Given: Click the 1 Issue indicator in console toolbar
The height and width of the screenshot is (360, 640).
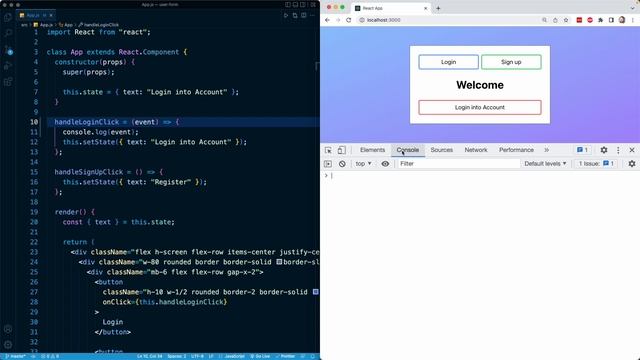Looking at the screenshot, I should pyautogui.click(x=596, y=164).
